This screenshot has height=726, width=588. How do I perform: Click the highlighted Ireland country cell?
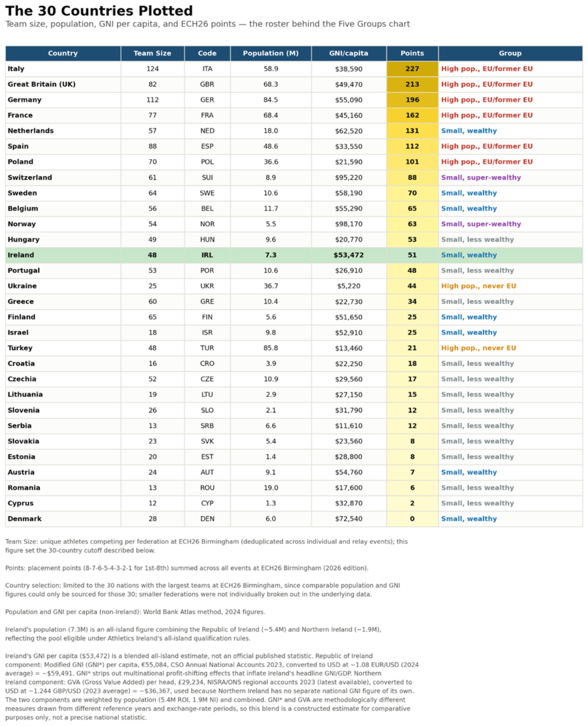click(63, 255)
